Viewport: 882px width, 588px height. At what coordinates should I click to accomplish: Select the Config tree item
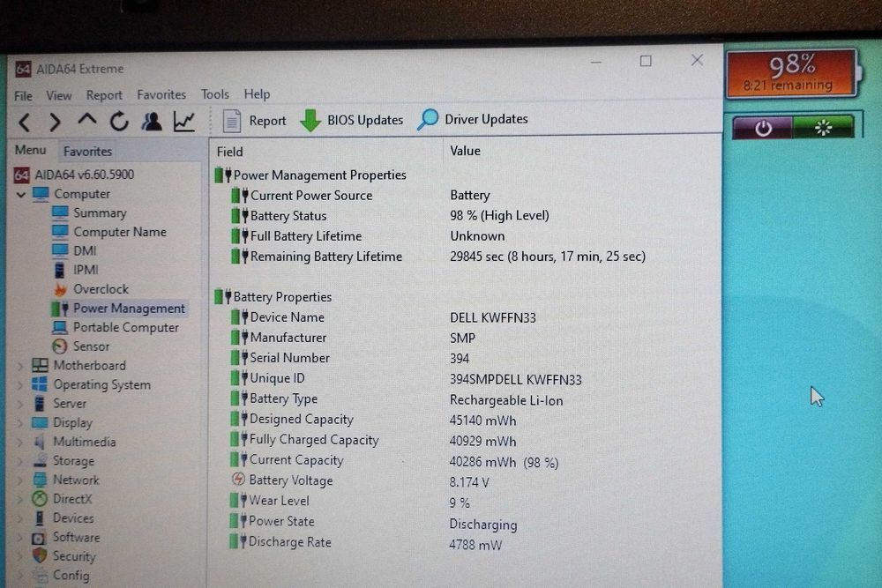62,576
